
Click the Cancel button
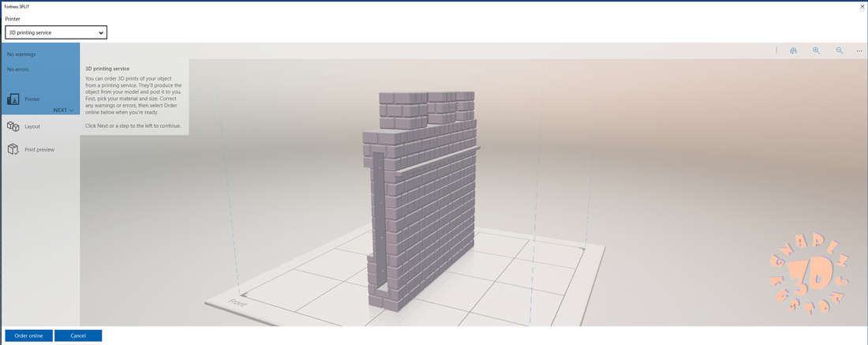pos(78,336)
